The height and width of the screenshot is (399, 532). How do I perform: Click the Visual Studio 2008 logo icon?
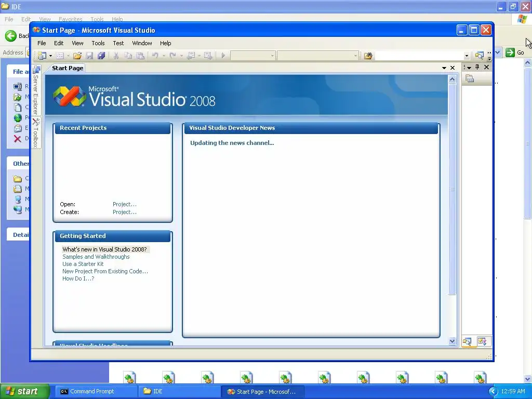pyautogui.click(x=70, y=96)
